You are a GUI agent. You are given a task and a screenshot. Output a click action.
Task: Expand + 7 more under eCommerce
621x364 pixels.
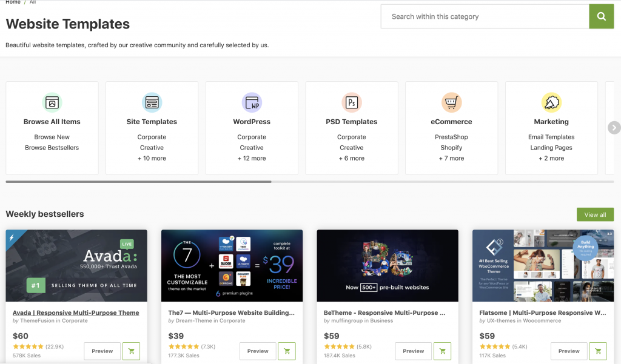coord(451,158)
